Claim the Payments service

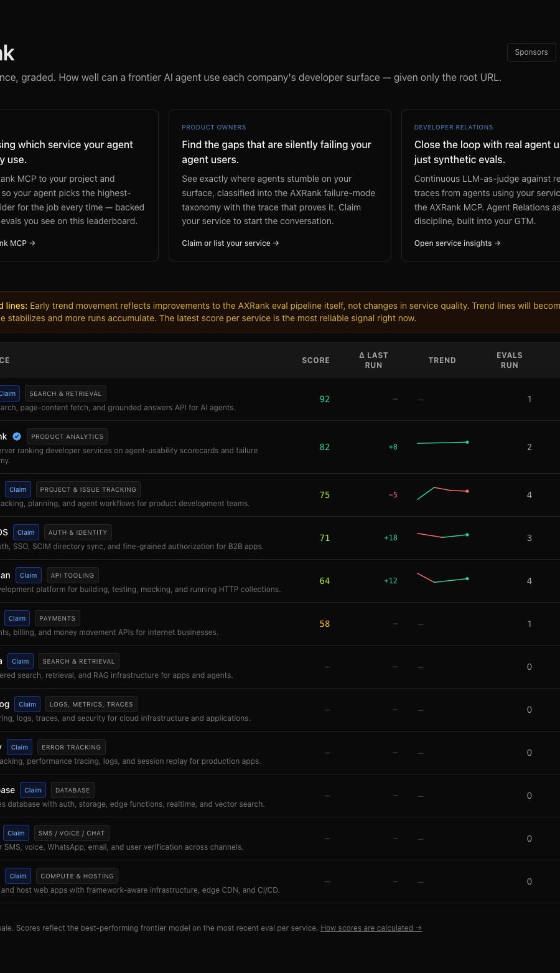pos(17,618)
